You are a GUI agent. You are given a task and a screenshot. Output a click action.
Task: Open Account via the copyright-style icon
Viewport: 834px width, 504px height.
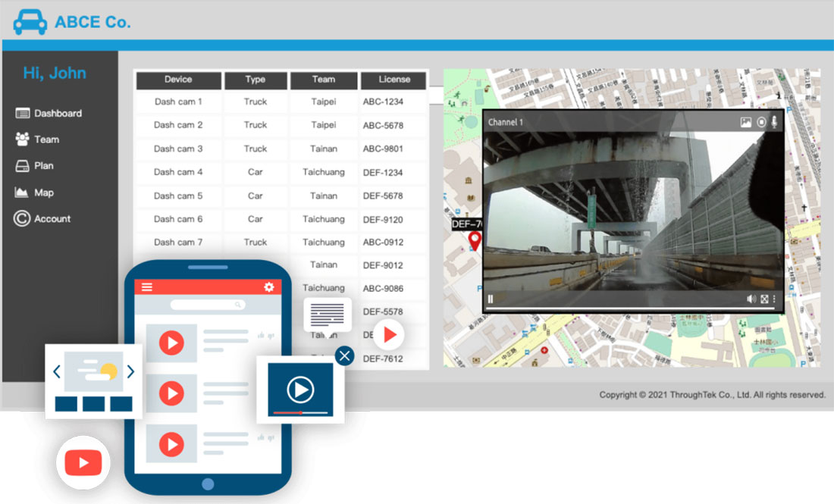pyautogui.click(x=22, y=218)
